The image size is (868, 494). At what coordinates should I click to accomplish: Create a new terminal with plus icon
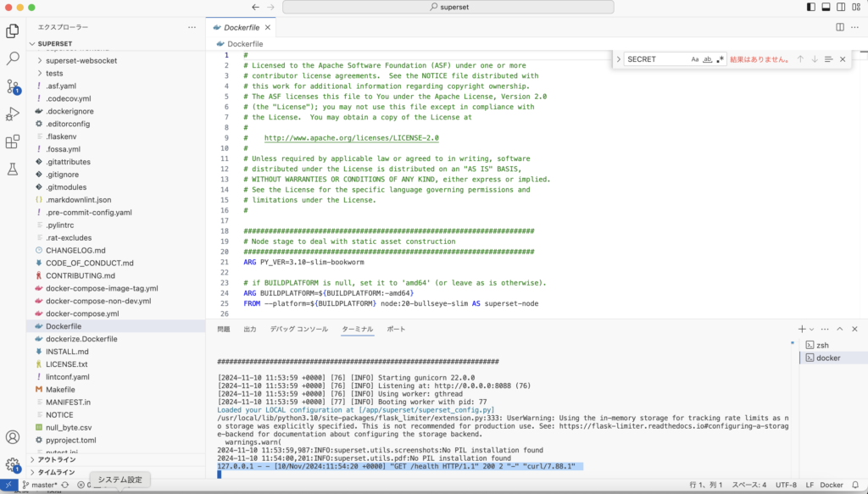802,329
